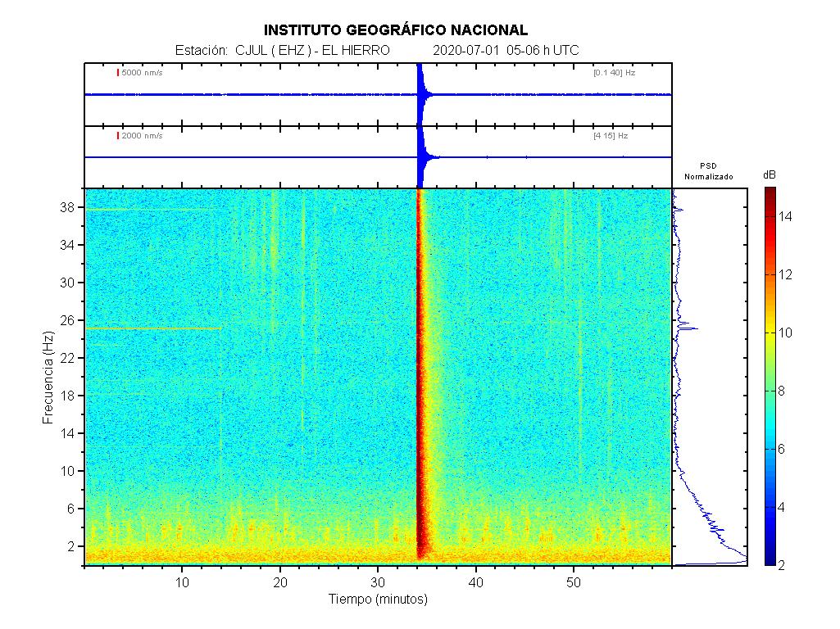Click the colorbar value 10
840x629 pixels.
[x=785, y=333]
